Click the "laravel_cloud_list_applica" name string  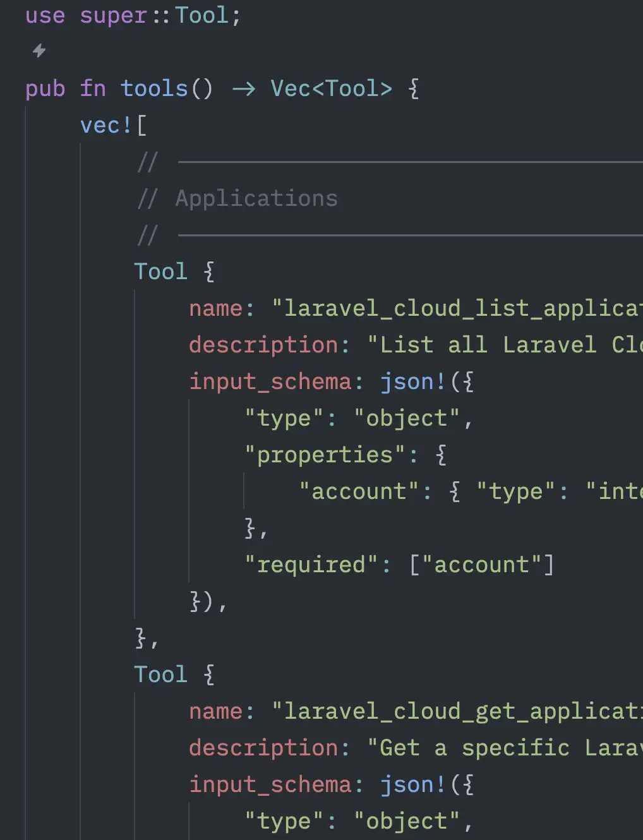tap(457, 308)
